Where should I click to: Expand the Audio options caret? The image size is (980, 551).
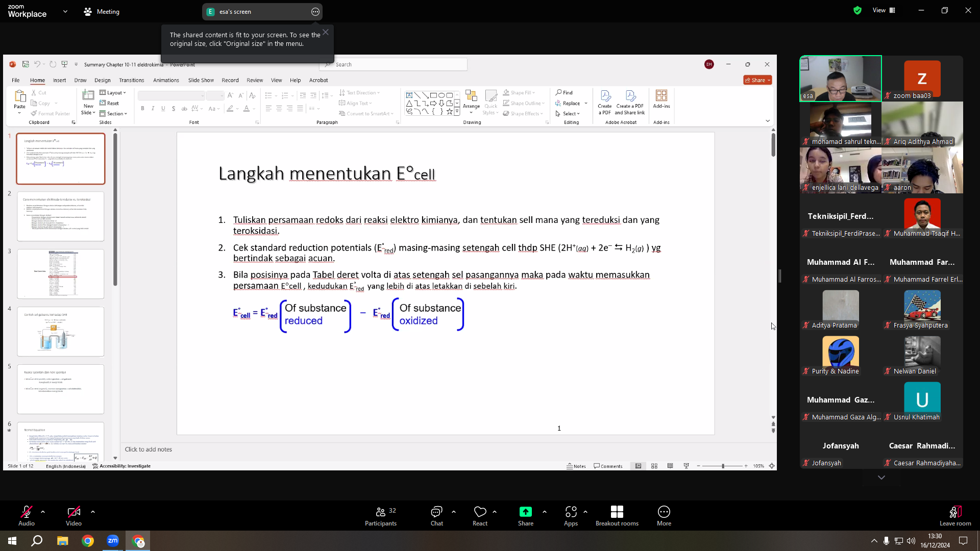pos(43,511)
